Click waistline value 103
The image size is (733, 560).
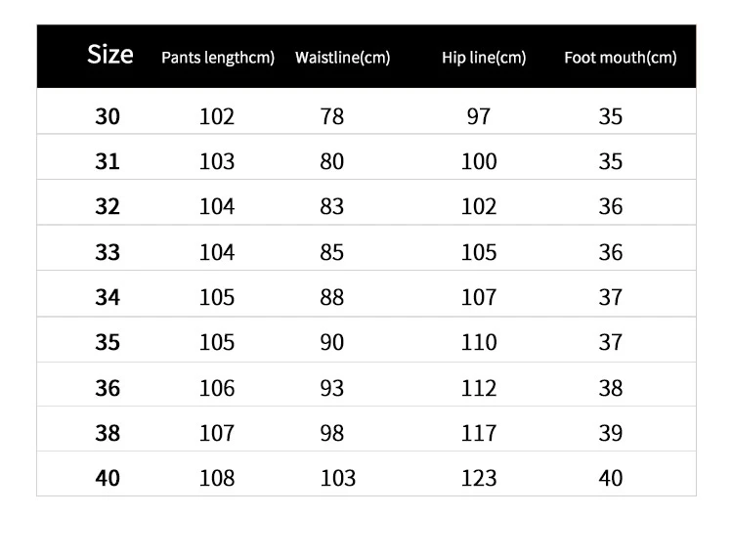point(338,478)
